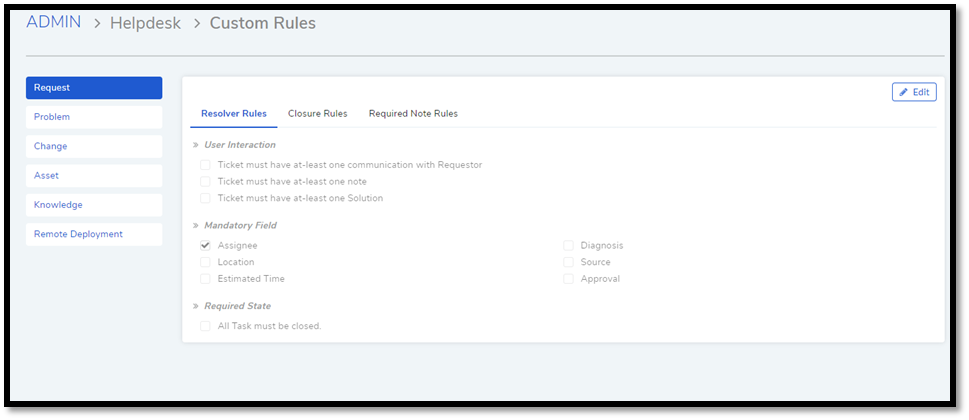Go to the Knowledge sidebar item
The height and width of the screenshot is (420, 969).
(94, 205)
